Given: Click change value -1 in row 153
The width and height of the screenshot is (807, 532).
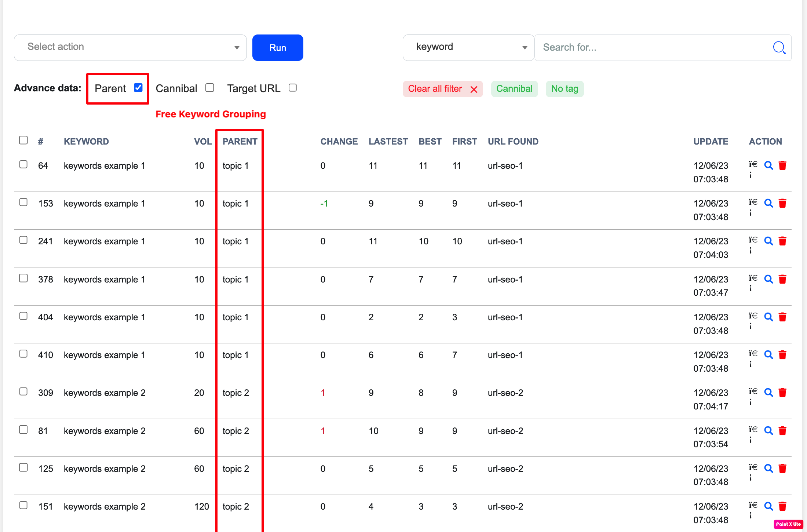Looking at the screenshot, I should pos(324,204).
